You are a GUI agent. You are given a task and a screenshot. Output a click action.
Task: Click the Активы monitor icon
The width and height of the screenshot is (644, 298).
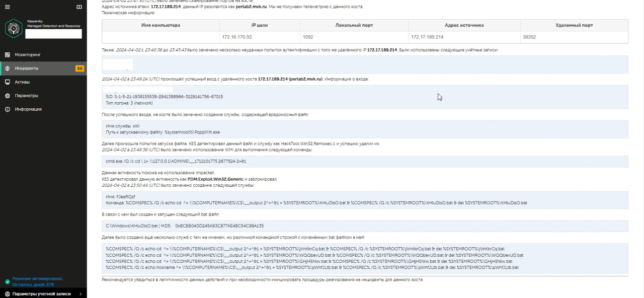[8, 82]
